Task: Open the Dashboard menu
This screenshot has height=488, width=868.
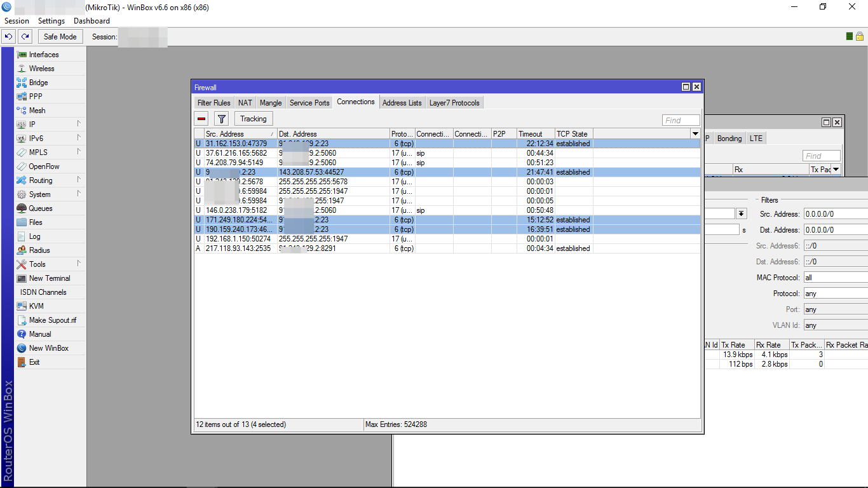Action: point(92,21)
